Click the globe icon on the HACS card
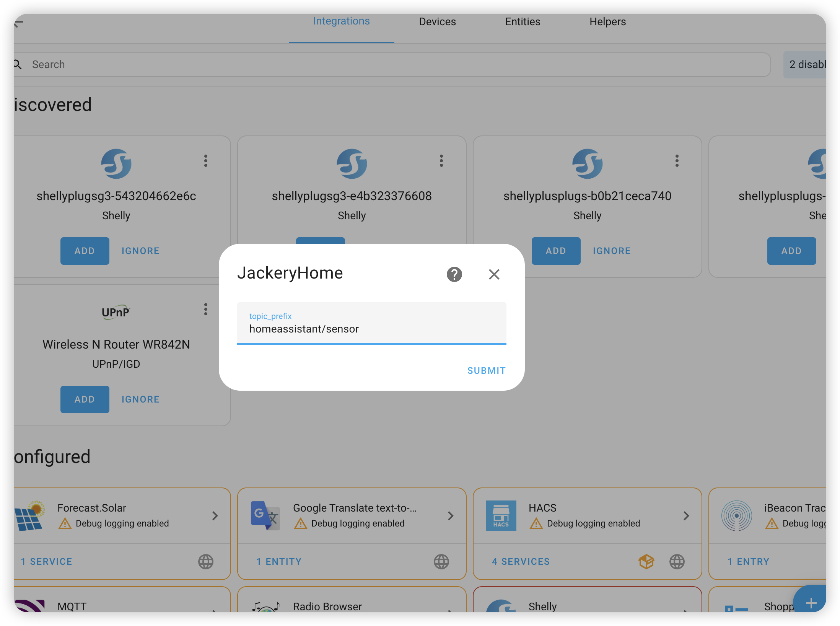The width and height of the screenshot is (840, 626). [x=677, y=561]
